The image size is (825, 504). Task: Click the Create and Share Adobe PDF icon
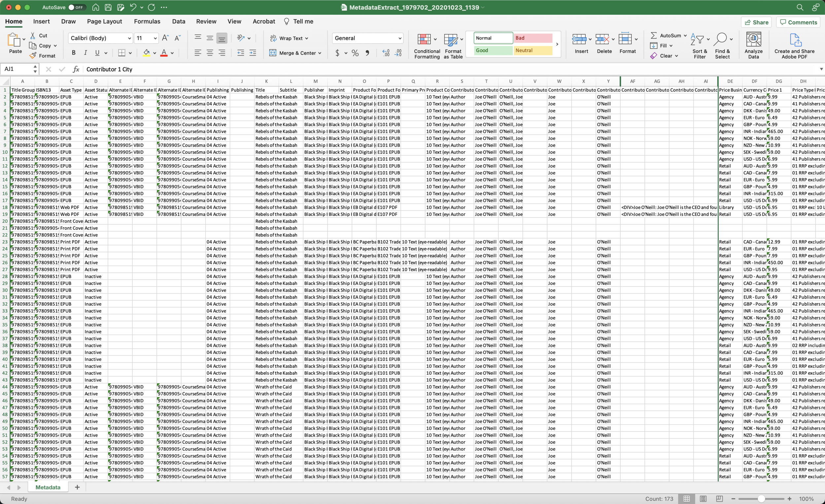tap(795, 41)
